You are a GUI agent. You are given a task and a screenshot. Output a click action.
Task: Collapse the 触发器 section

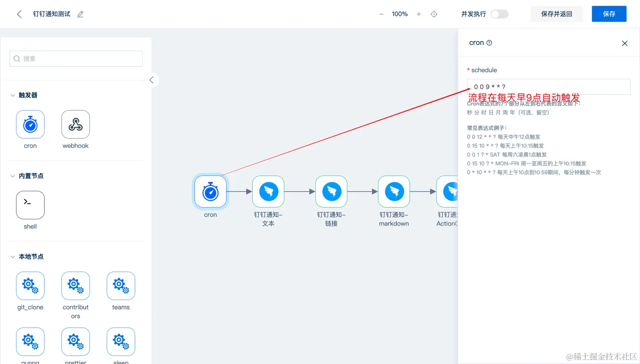[x=13, y=95]
